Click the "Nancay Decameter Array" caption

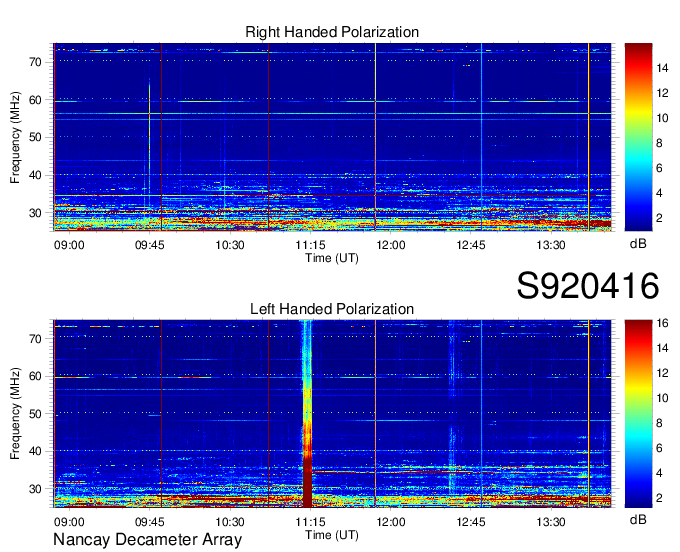147,540
